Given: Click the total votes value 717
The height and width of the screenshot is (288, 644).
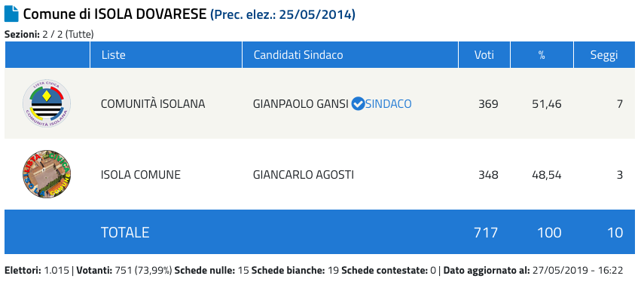Looking at the screenshot, I should (x=486, y=232).
